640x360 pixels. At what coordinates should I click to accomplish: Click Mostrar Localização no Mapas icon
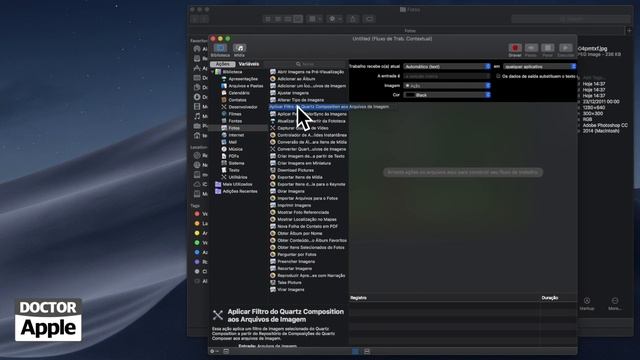tap(273, 219)
